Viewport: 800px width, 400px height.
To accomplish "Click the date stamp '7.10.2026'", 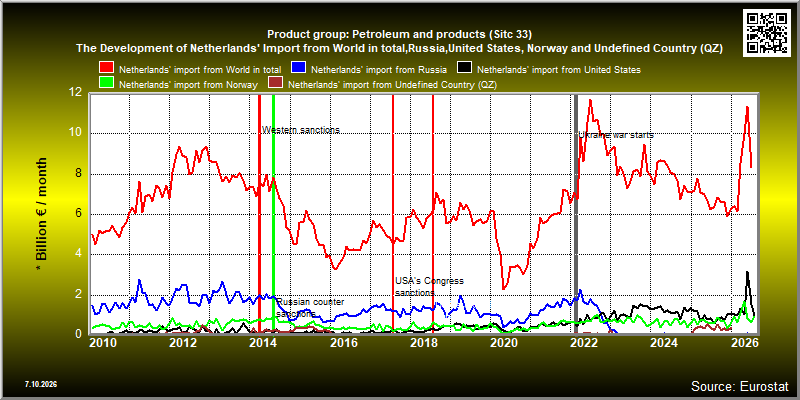I will [x=41, y=384].
